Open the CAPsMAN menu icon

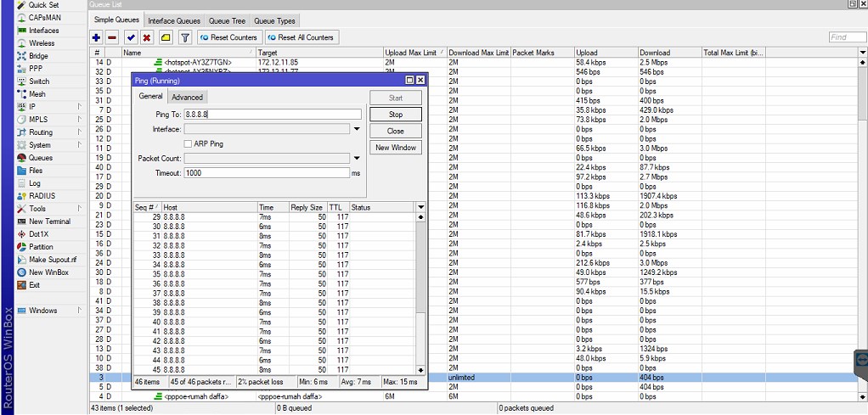click(21, 18)
